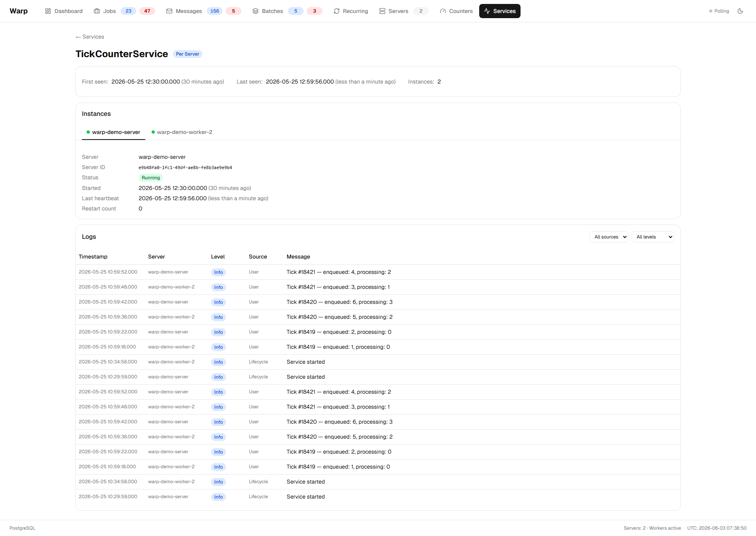This screenshot has width=756, height=536.
Task: Open the All levels dropdown
Action: pos(653,237)
